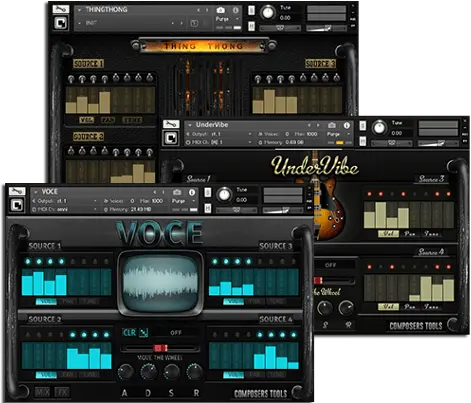The width and height of the screenshot is (471, 403).
Task: Open the wrench edit icon in VOCE
Action: point(16,191)
